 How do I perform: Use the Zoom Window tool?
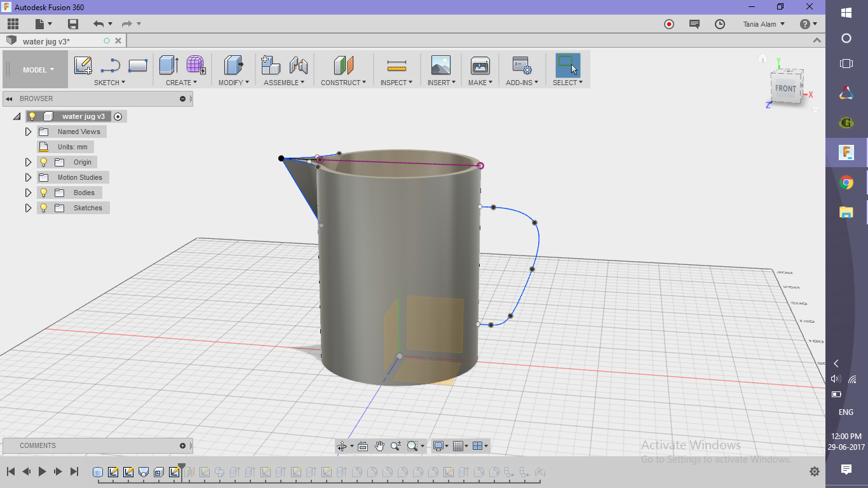coord(412,445)
